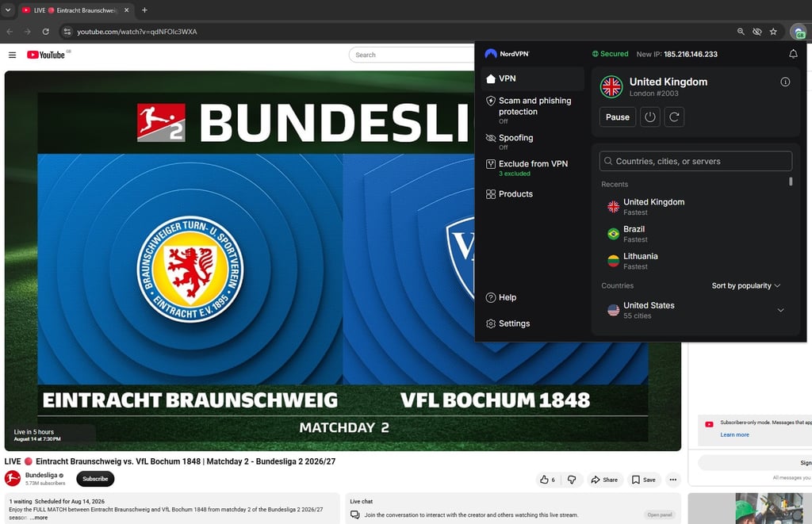Click the NordVPN extension icon in toolbar

799,32
